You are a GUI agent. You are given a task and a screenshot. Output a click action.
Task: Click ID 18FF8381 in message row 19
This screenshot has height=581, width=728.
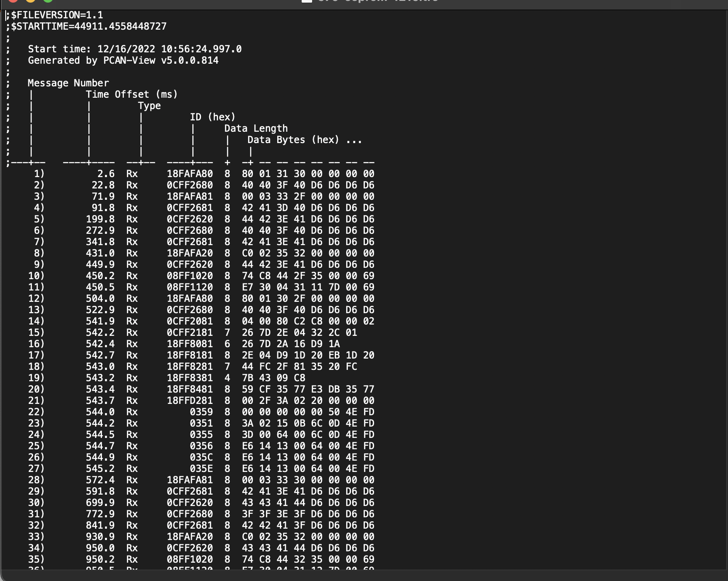190,378
